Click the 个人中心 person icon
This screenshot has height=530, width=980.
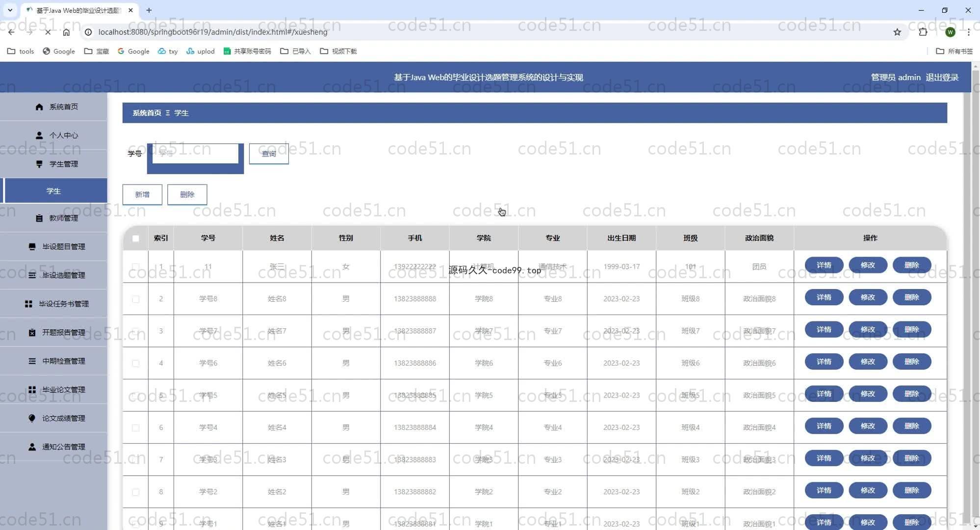pyautogui.click(x=39, y=135)
